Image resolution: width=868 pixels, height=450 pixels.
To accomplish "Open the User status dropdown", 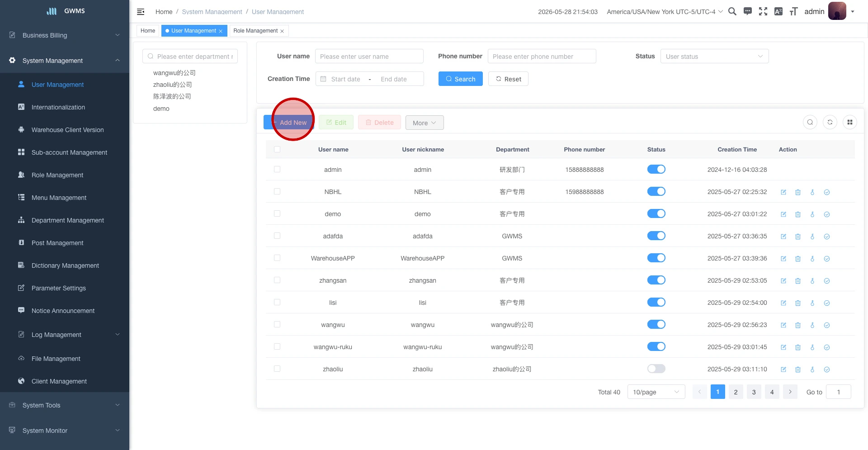I will pyautogui.click(x=714, y=56).
